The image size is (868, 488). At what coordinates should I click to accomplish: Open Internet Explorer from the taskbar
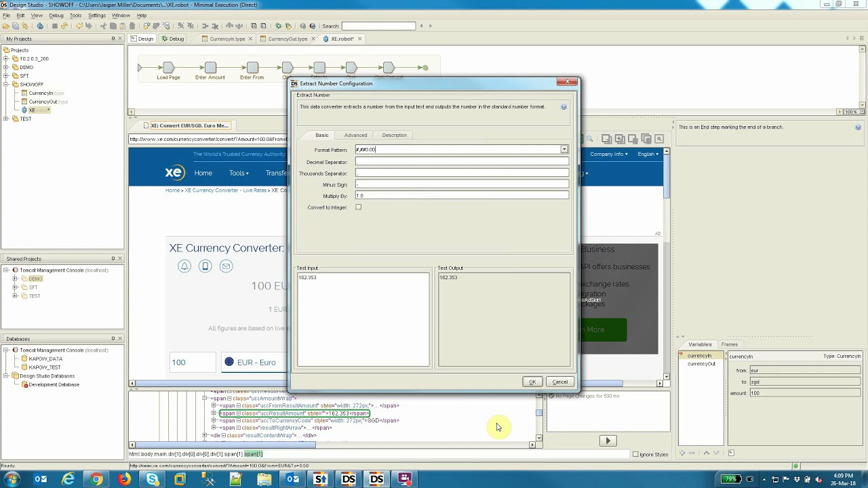68,479
